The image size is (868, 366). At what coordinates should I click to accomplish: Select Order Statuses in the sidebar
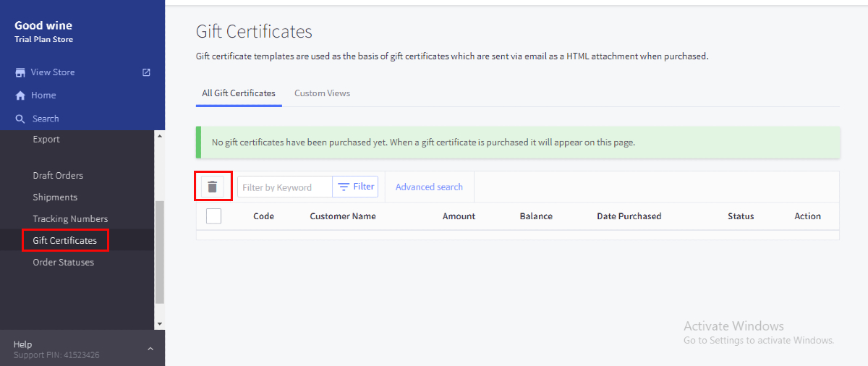(63, 262)
